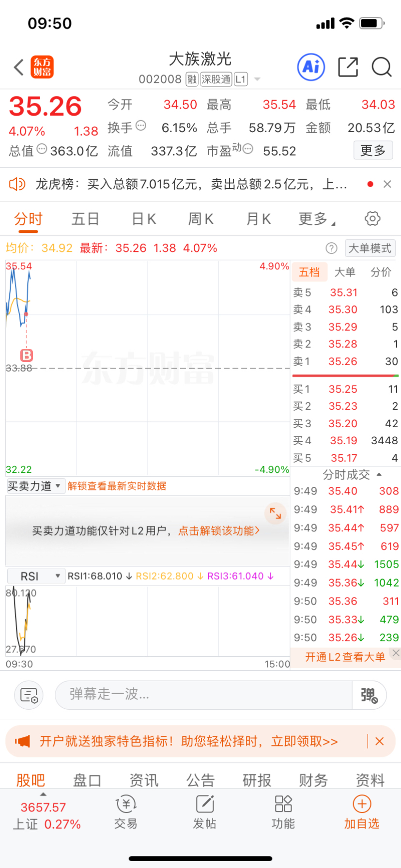
Task: Open the search magnifier icon
Action: pos(382,67)
